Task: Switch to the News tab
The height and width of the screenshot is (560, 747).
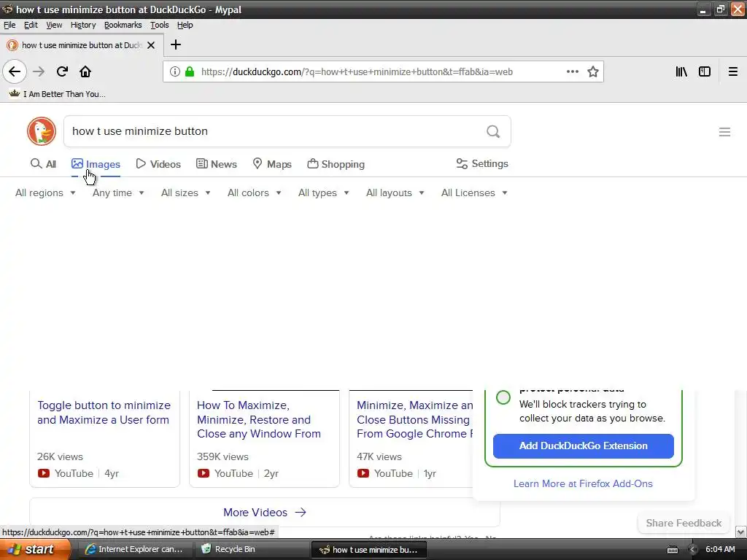Action: pyautogui.click(x=216, y=164)
